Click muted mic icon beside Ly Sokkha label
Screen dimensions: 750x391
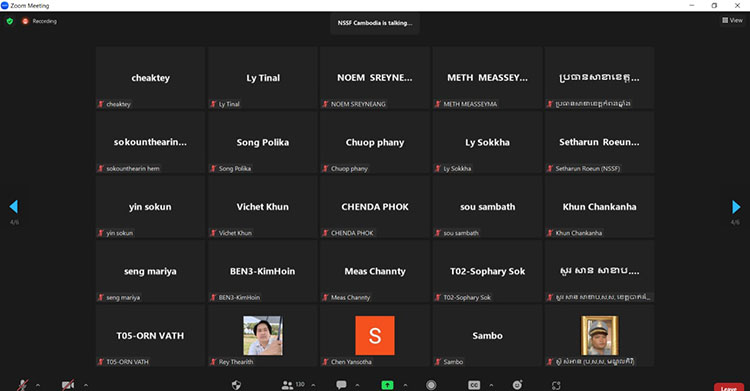tap(438, 168)
